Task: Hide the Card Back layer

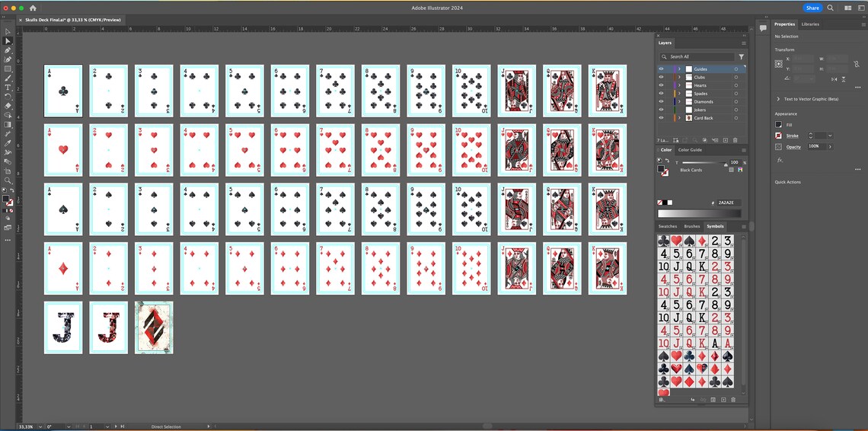Action: (x=661, y=118)
